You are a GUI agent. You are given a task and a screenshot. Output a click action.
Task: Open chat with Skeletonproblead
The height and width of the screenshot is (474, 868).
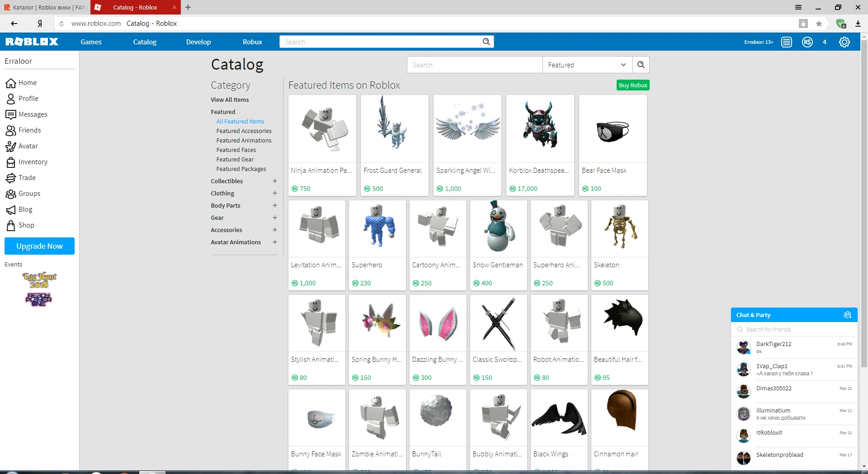click(x=794, y=458)
